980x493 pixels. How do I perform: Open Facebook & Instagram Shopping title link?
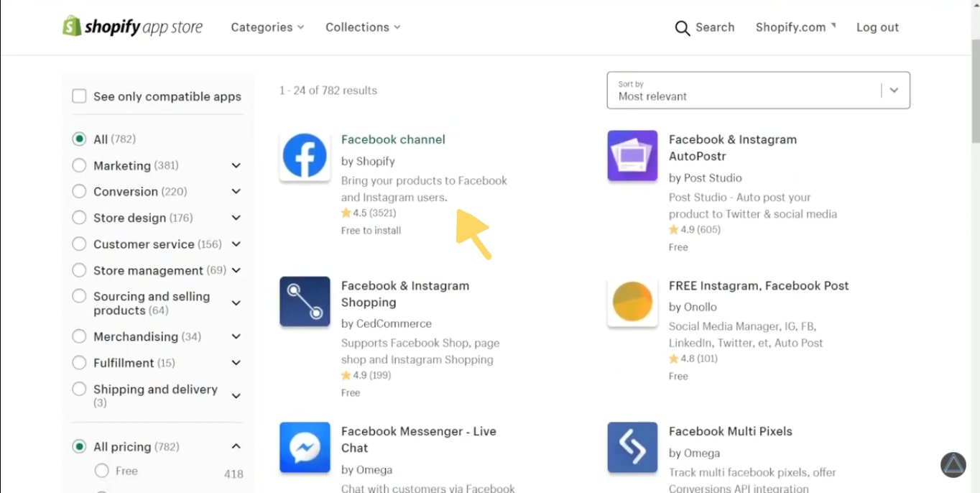(405, 294)
